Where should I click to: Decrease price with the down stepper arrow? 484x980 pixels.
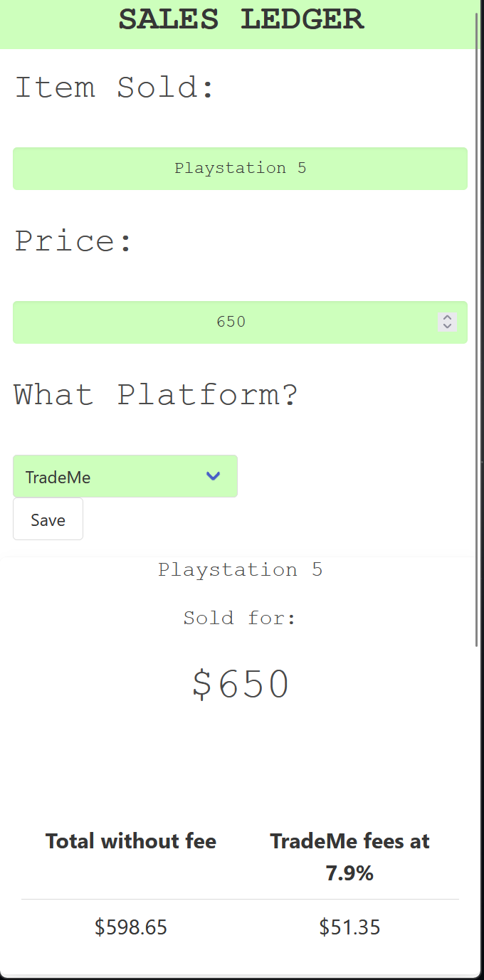447,326
